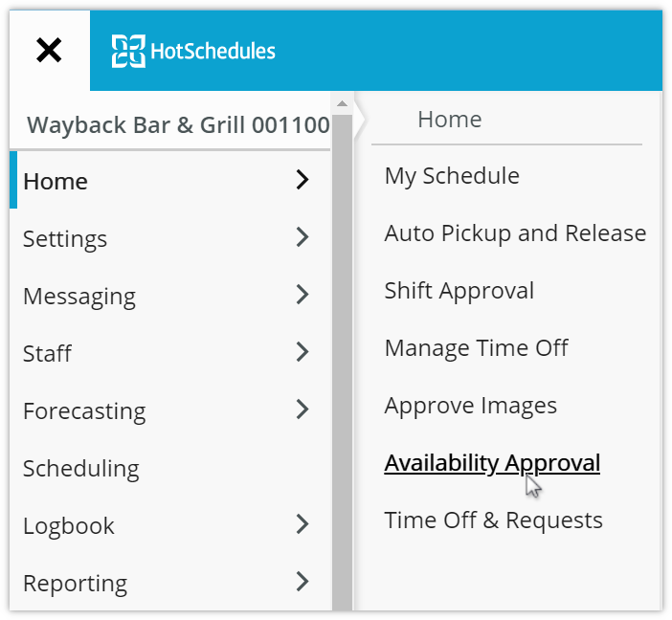Viewport: 672px width, 620px height.
Task: Expand the Home chevron arrow
Action: coord(302,180)
